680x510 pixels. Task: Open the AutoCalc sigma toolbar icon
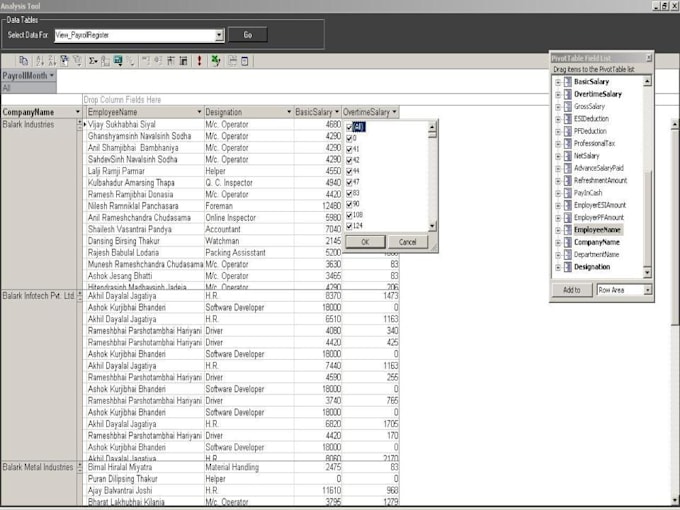tap(93, 61)
